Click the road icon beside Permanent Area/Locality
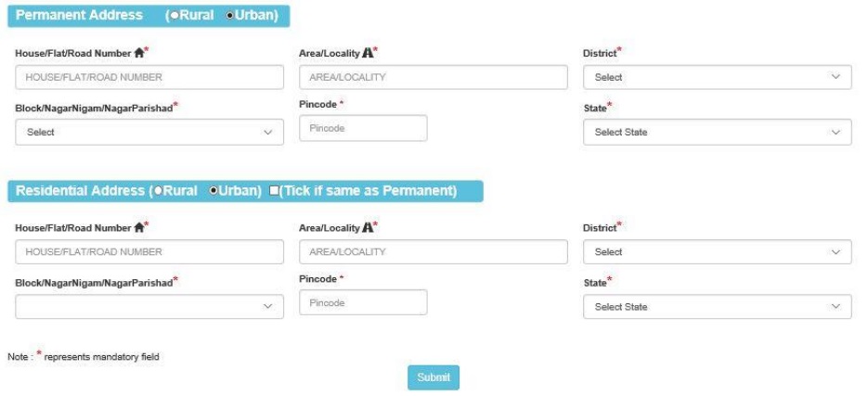Screen dimensions: 868x396 pyautogui.click(x=368, y=53)
